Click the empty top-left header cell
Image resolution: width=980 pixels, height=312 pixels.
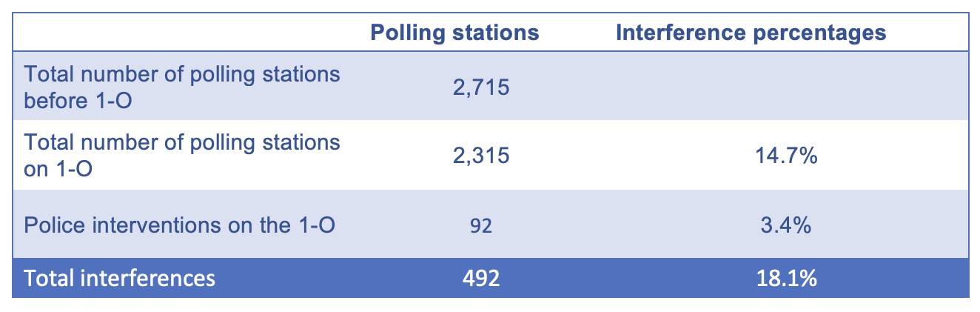coord(181,33)
